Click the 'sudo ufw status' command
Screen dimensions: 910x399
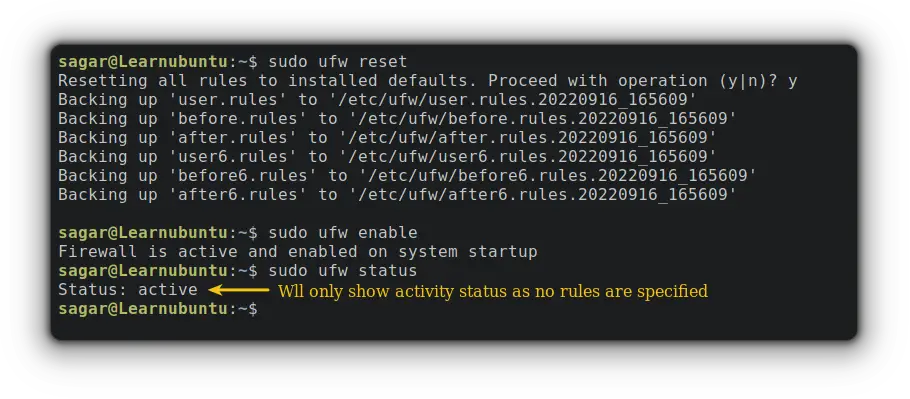tap(343, 271)
